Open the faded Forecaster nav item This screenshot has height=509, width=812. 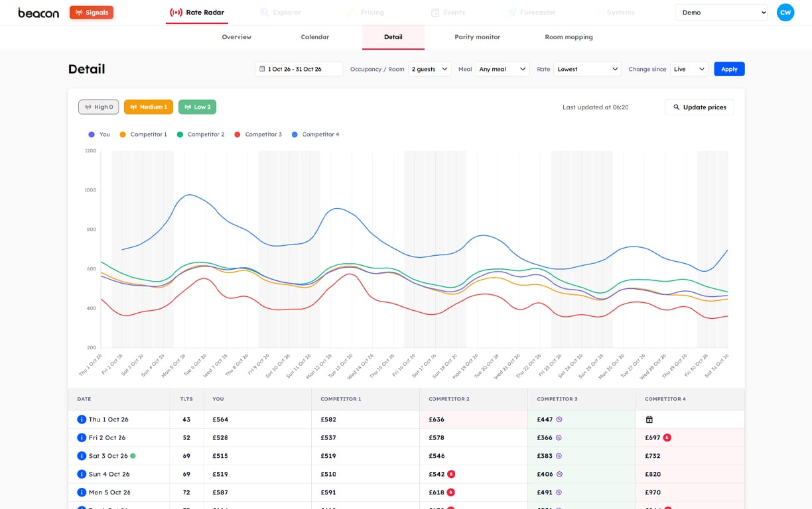click(532, 13)
